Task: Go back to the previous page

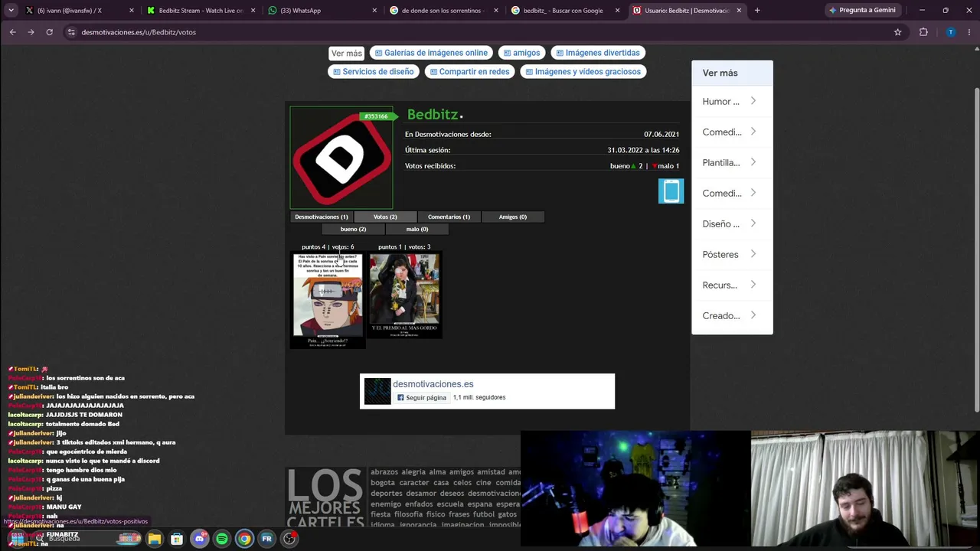Action: 12,32
